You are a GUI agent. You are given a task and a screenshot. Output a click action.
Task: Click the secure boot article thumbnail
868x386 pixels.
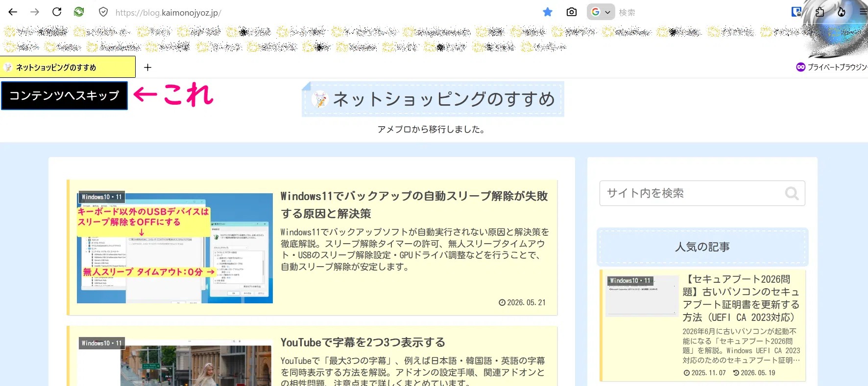(x=642, y=296)
